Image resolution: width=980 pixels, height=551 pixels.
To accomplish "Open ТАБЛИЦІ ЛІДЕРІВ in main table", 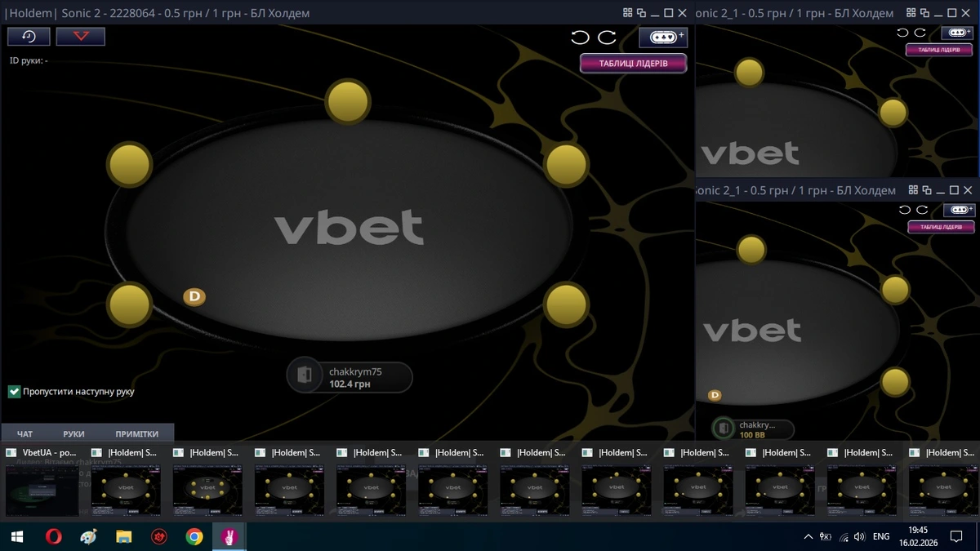I will point(633,64).
